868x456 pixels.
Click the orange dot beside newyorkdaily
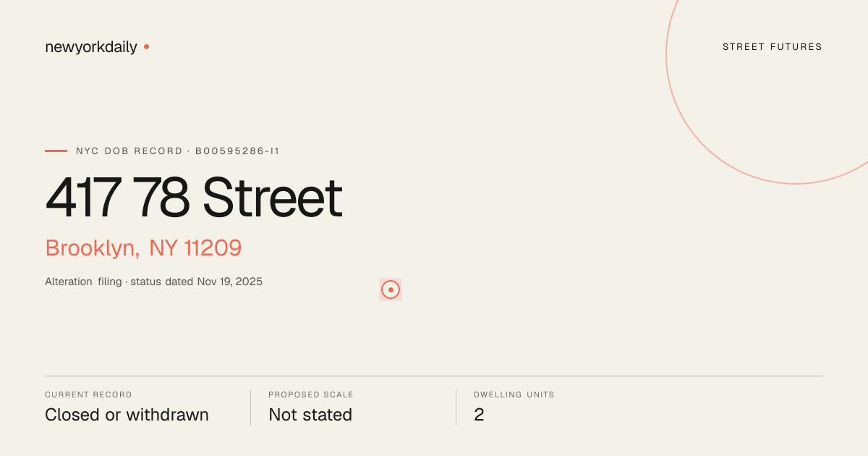tap(146, 46)
